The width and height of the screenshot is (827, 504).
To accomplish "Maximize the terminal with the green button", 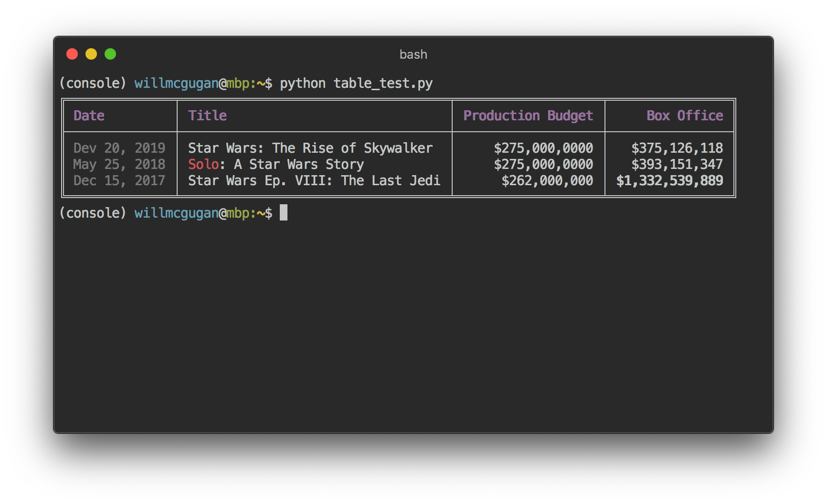I will click(x=110, y=54).
